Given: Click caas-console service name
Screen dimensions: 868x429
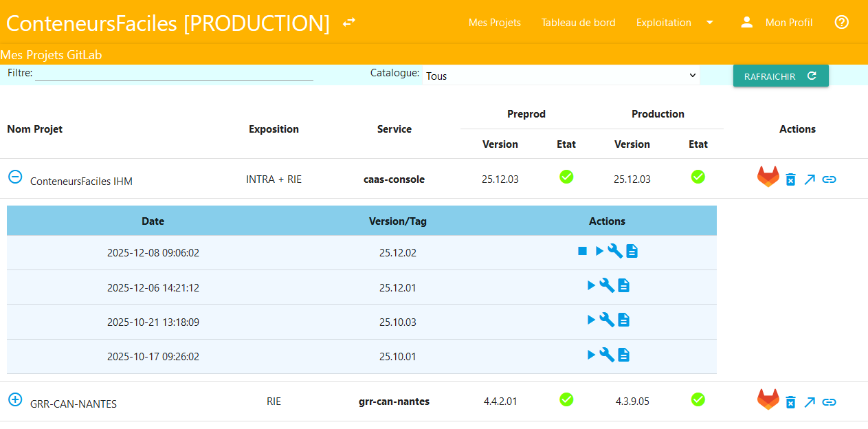Looking at the screenshot, I should 394,179.
